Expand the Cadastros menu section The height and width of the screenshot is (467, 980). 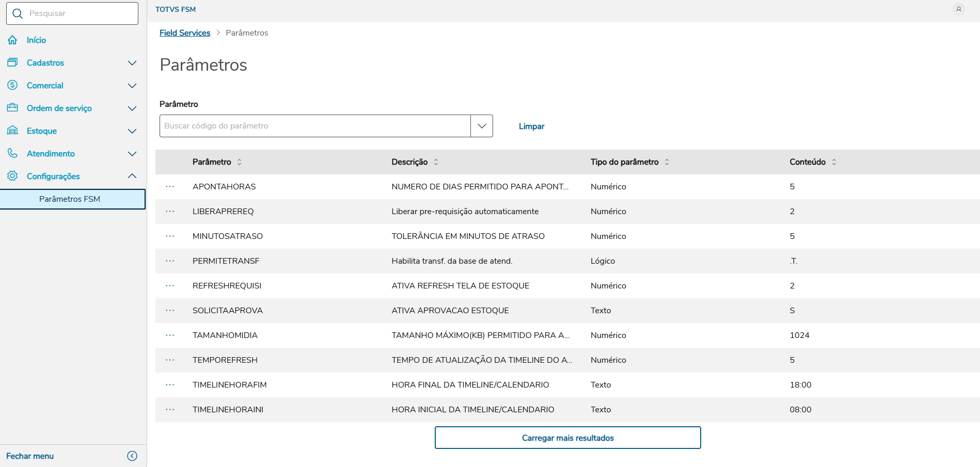point(132,63)
